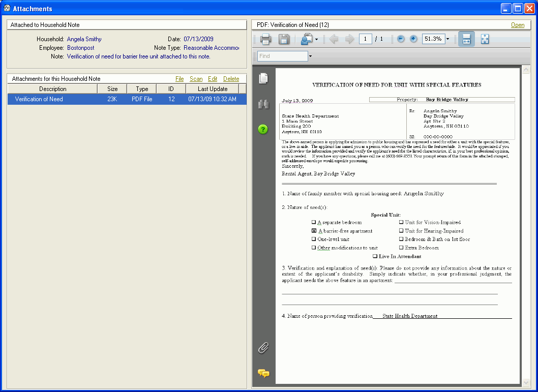This screenshot has height=392, width=538.
Task: Click the green help question icon
Action: point(263,129)
